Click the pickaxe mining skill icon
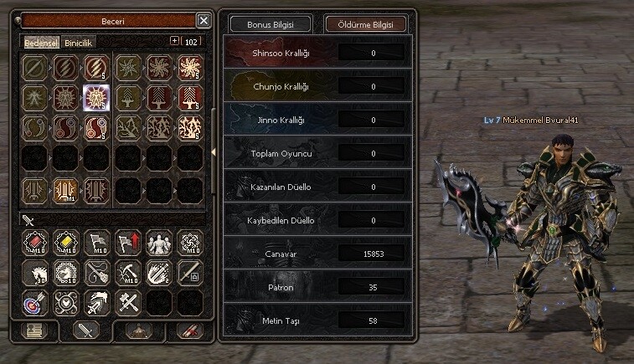Screen dimensions: 634x364 128,273
